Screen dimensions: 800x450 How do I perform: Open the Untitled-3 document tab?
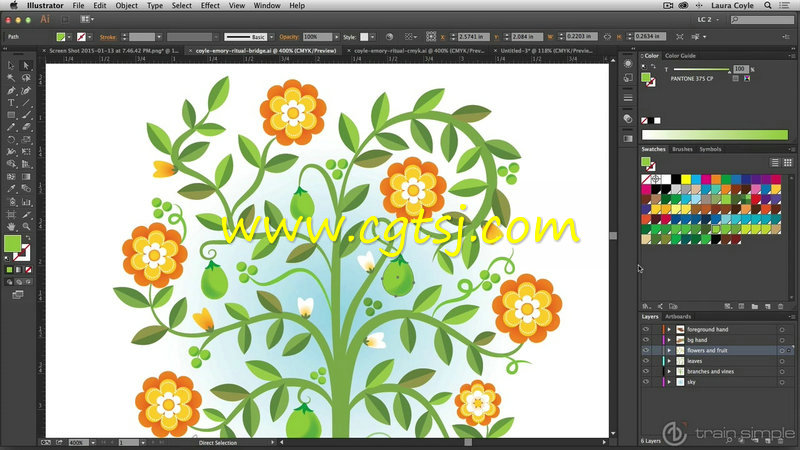click(x=546, y=51)
